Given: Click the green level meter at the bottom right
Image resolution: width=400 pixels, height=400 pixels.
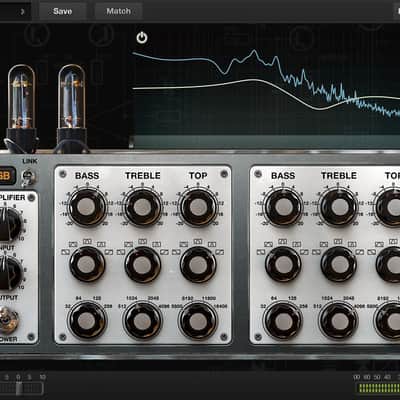Looking at the screenshot, I should tap(378, 388).
